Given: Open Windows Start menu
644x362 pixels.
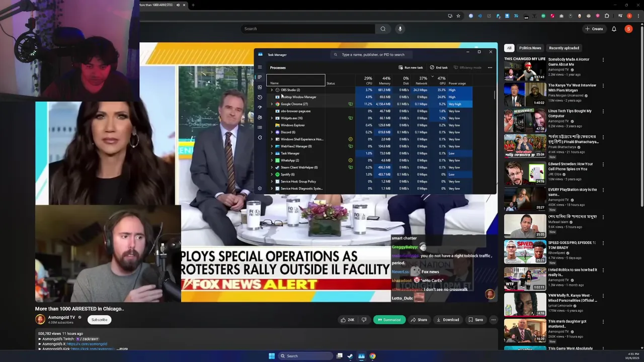Looking at the screenshot, I should coord(272,356).
